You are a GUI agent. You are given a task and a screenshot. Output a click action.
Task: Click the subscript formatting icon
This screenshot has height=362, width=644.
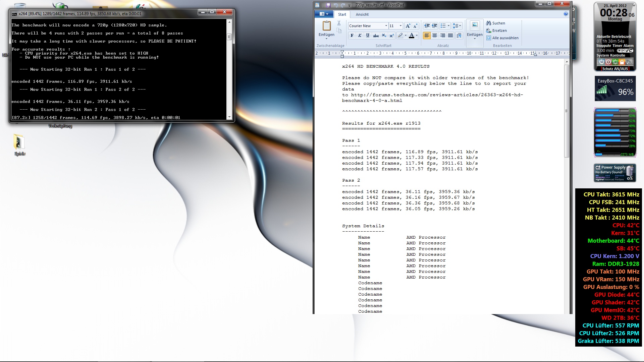click(x=384, y=36)
